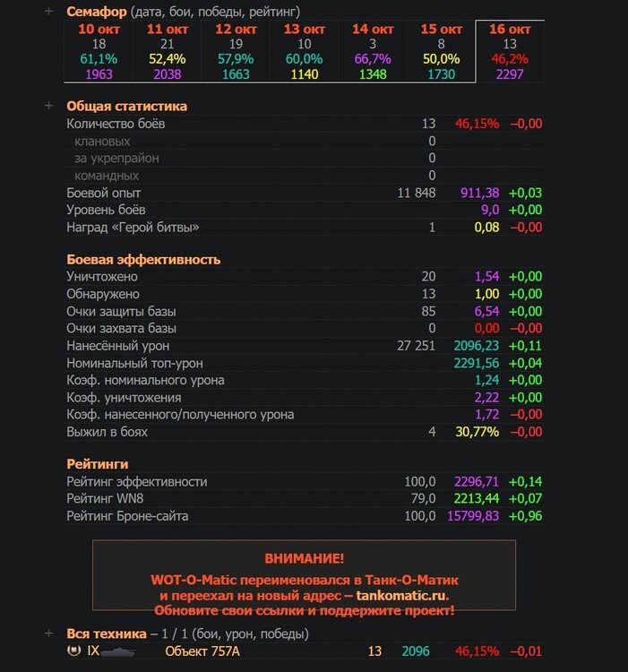This screenshot has width=628, height=672.
Task: Click the 27 251 total damage value
Action: tap(416, 346)
